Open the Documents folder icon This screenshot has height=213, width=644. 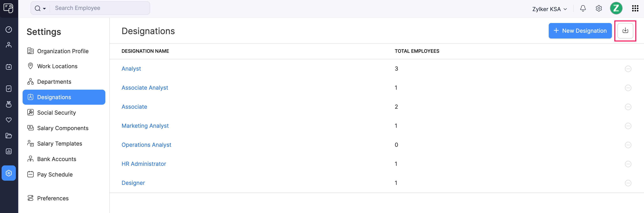click(9, 136)
